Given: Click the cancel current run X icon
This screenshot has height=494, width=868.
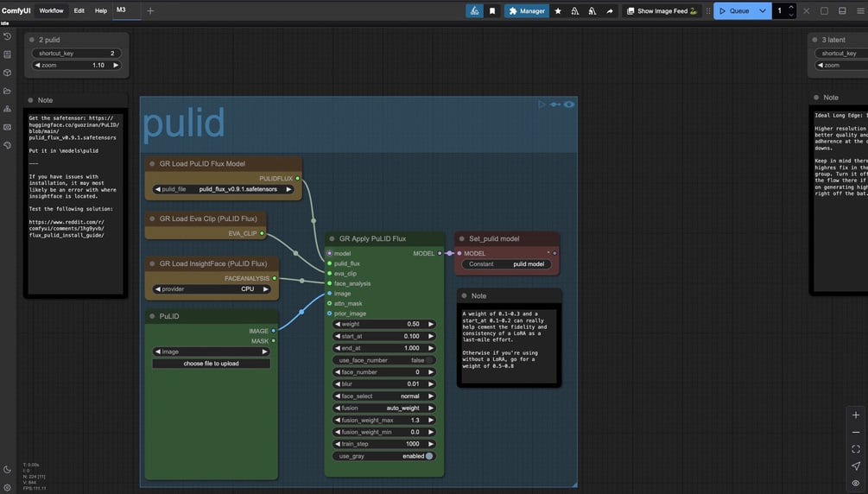Looking at the screenshot, I should tap(807, 10).
